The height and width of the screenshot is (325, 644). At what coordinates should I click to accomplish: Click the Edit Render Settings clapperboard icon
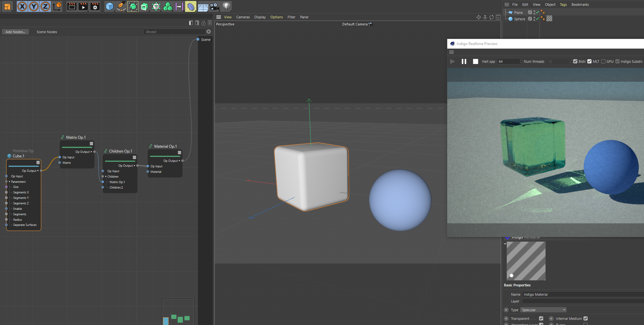coord(95,6)
